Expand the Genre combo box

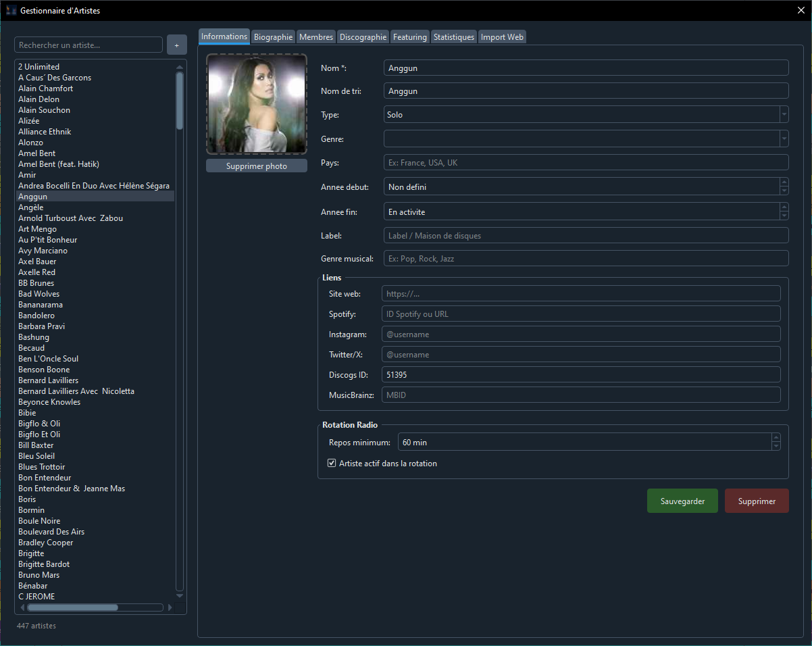pos(784,139)
